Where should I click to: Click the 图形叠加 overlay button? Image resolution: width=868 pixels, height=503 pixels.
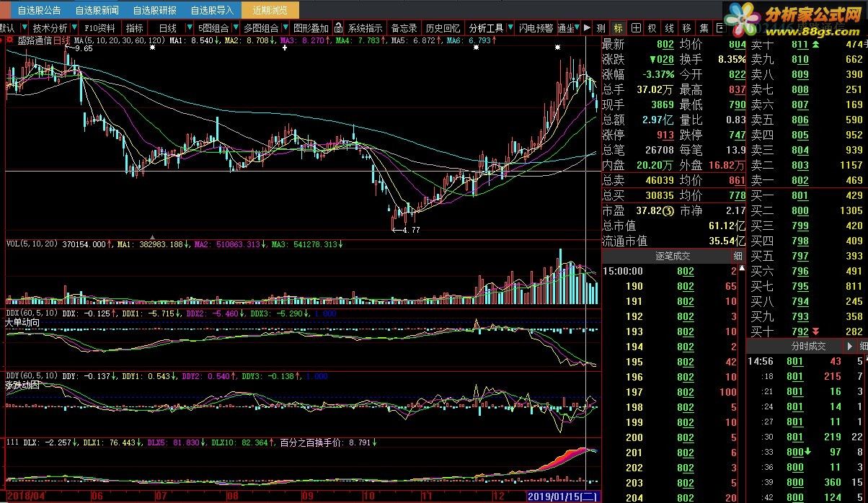(x=311, y=28)
